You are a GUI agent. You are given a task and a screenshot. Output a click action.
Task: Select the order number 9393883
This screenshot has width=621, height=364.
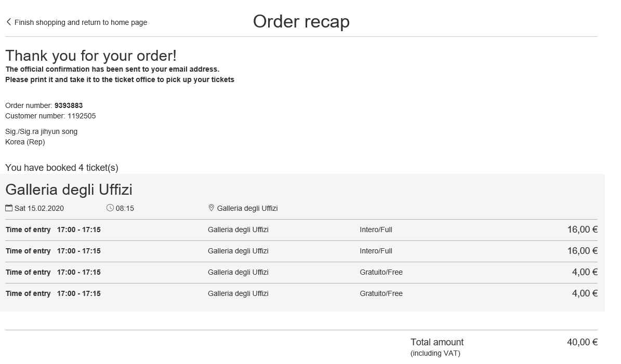point(69,105)
